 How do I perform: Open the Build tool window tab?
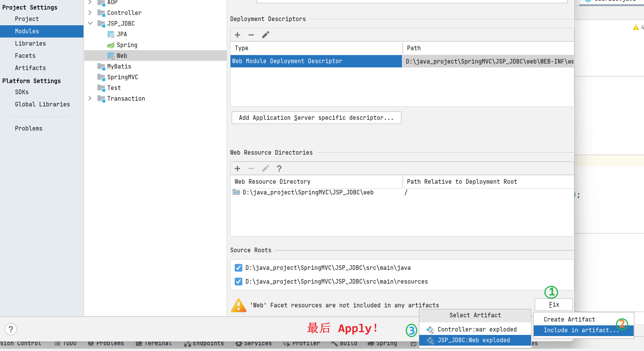[x=344, y=344]
